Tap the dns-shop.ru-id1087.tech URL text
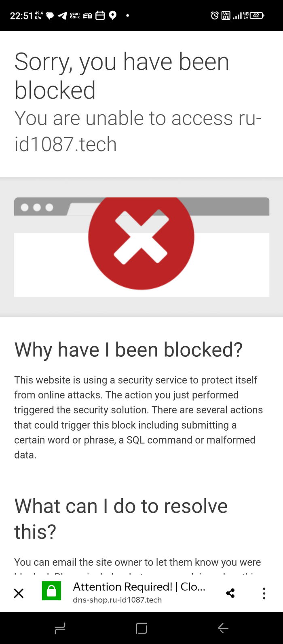Screen dimensions: 283x644 coord(117,600)
